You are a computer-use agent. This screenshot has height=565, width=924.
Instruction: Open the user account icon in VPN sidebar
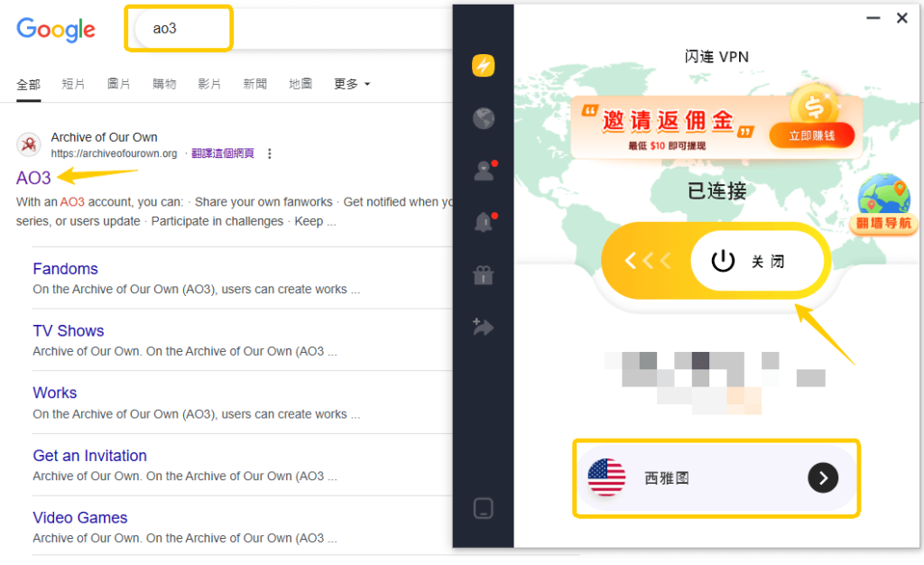click(x=485, y=171)
